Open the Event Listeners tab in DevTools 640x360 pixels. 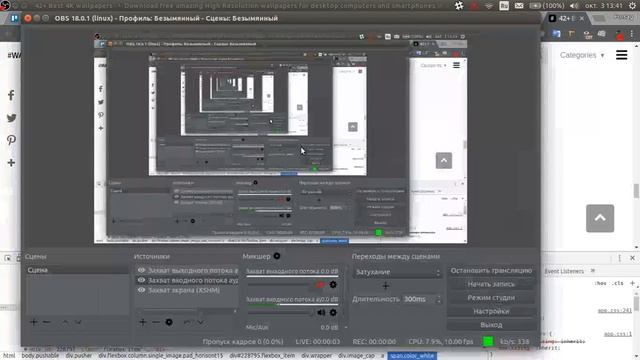pos(564,271)
